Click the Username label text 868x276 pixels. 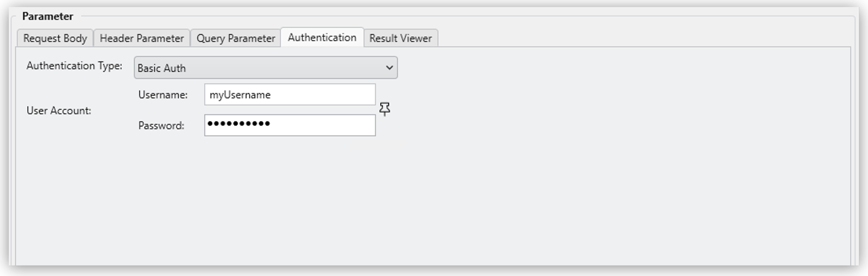click(x=163, y=95)
